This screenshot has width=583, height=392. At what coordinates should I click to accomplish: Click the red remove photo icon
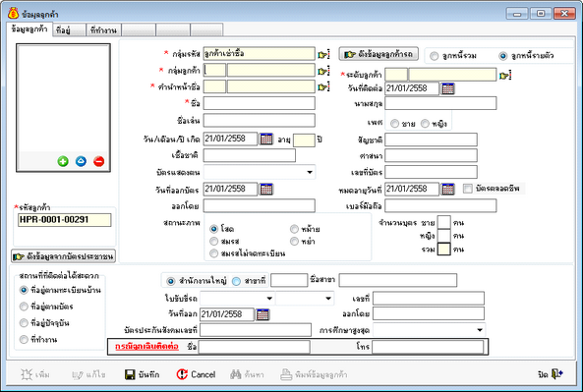98,161
